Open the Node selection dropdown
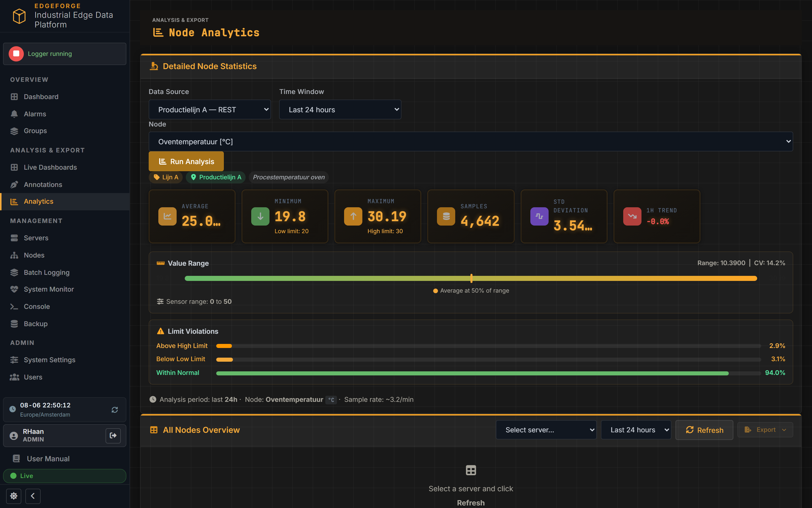Image resolution: width=812 pixels, height=508 pixels. click(x=471, y=141)
